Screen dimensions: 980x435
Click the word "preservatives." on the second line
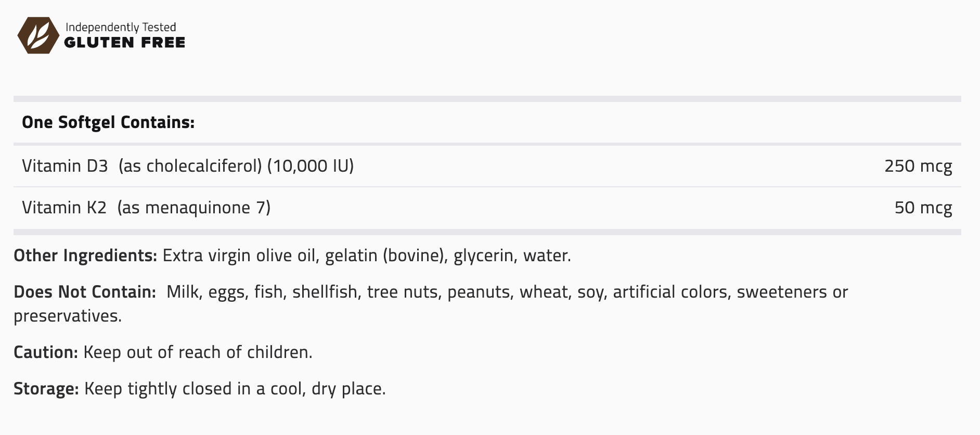pyautogui.click(x=68, y=316)
